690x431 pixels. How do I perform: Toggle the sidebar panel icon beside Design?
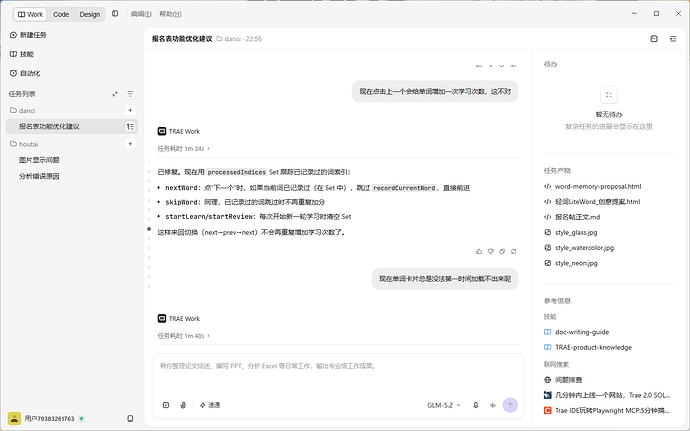(115, 14)
